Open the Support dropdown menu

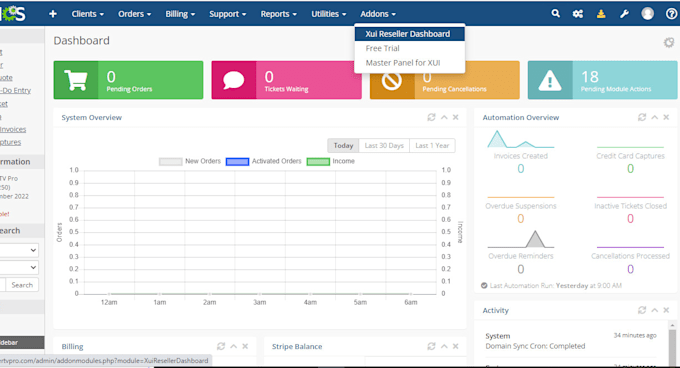[228, 14]
